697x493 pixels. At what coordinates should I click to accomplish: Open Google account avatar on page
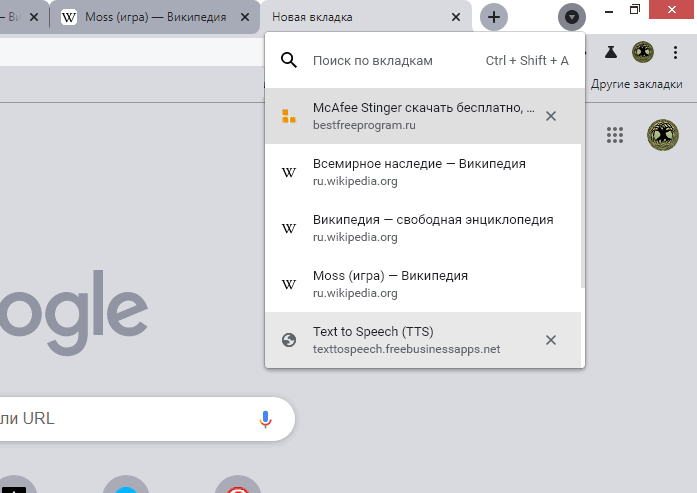(x=663, y=135)
